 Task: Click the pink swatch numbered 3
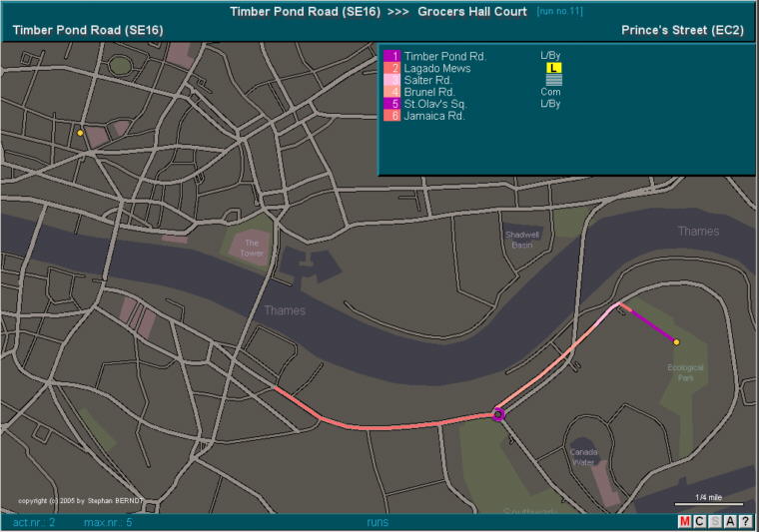click(x=392, y=80)
